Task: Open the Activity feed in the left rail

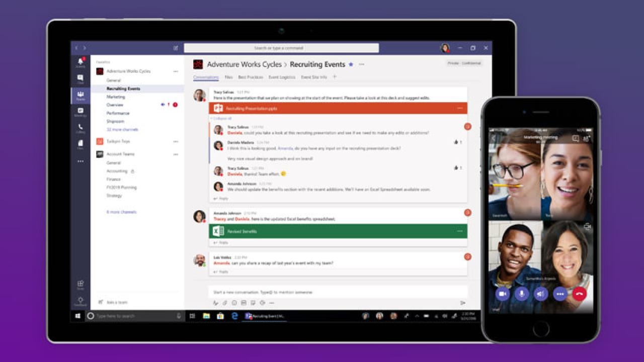Action: 80,62
